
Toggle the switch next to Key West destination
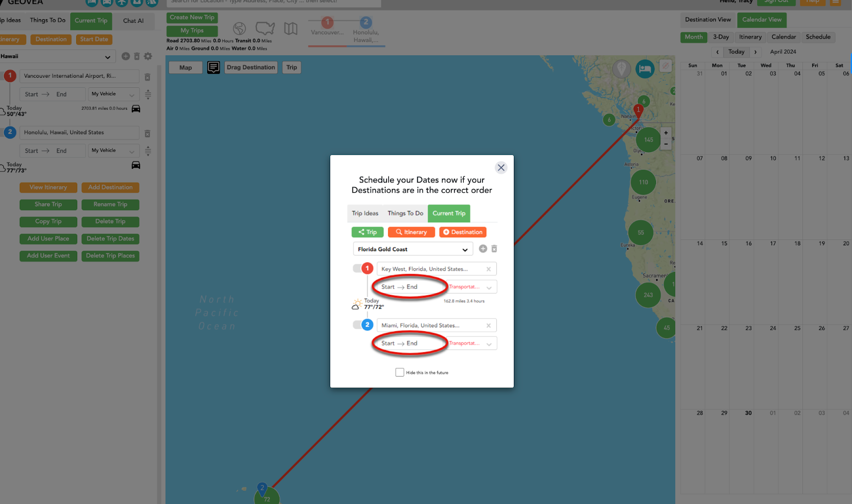tap(358, 268)
